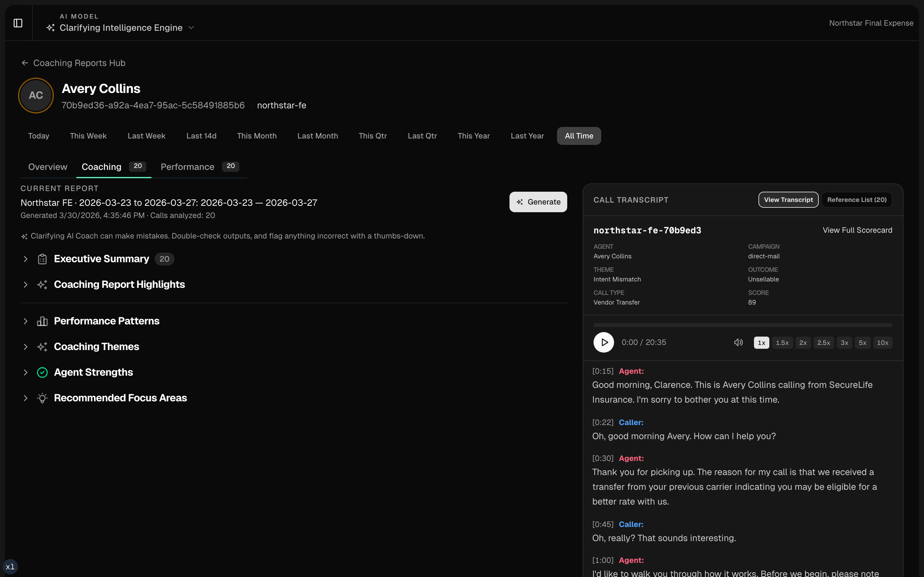Click the Agent Strengths green check icon

pos(42,372)
